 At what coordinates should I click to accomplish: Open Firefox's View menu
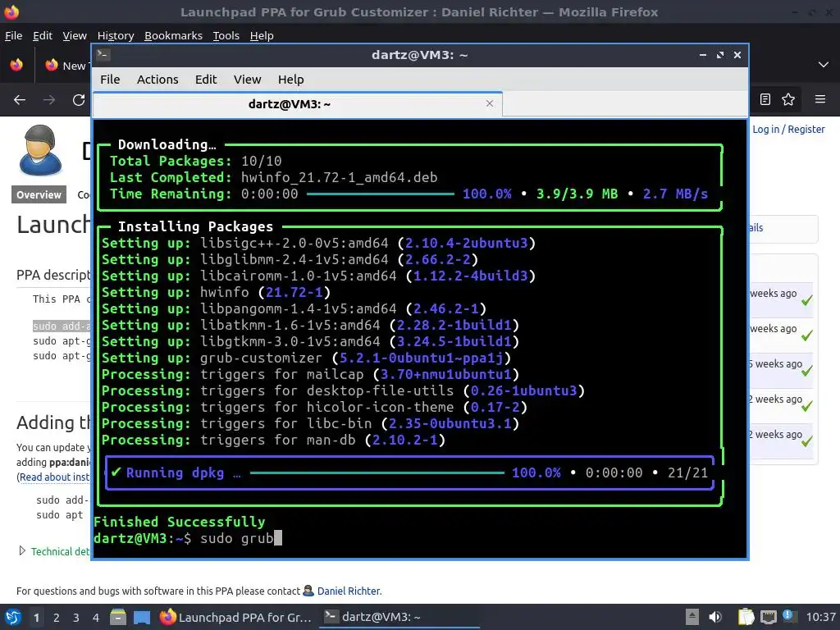click(75, 35)
